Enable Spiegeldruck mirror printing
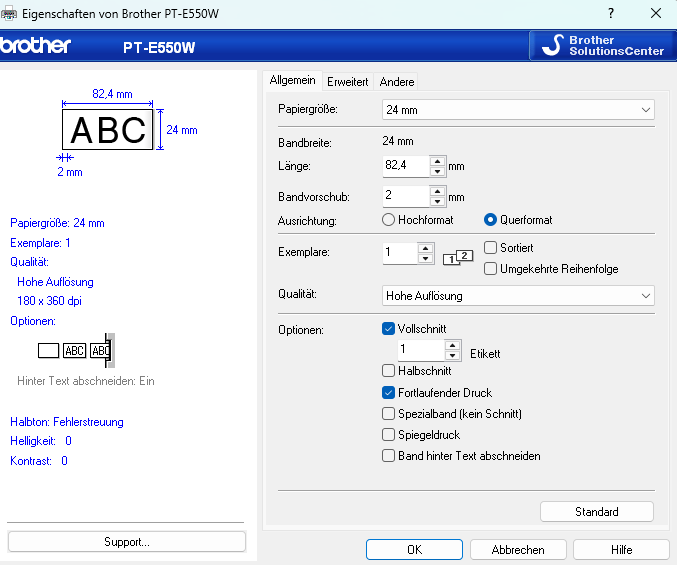 389,435
